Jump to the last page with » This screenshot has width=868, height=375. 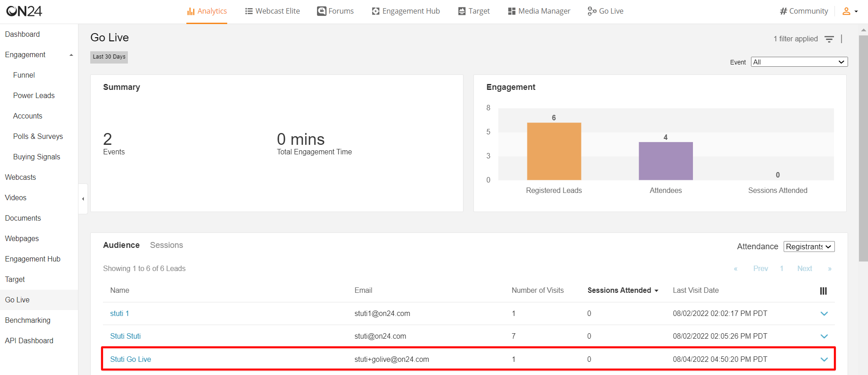pyautogui.click(x=829, y=269)
